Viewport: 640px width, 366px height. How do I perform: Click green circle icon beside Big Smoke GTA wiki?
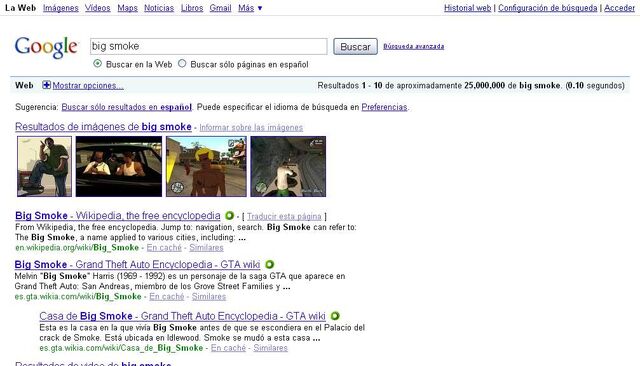pos(269,264)
